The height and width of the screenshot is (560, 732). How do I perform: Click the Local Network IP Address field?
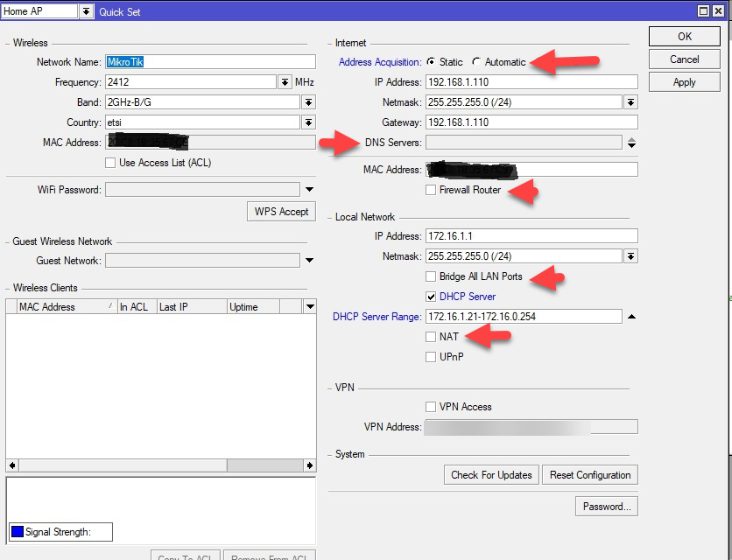531,236
